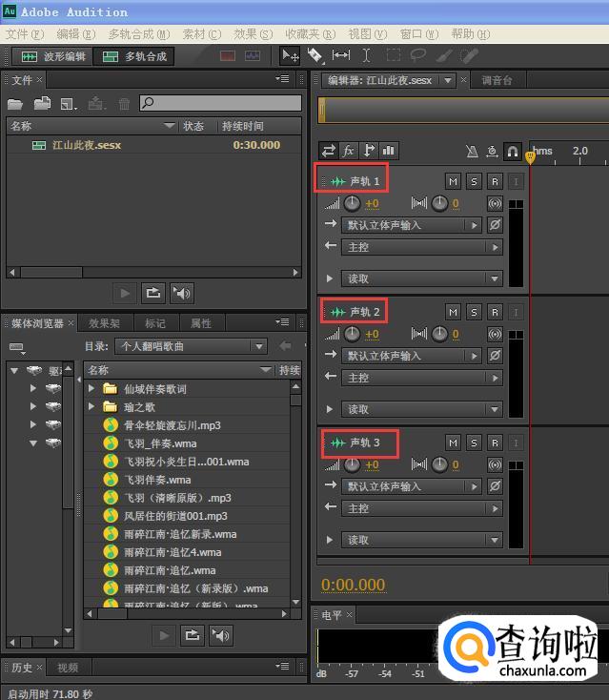Open the 效果(S) menu

253,34
